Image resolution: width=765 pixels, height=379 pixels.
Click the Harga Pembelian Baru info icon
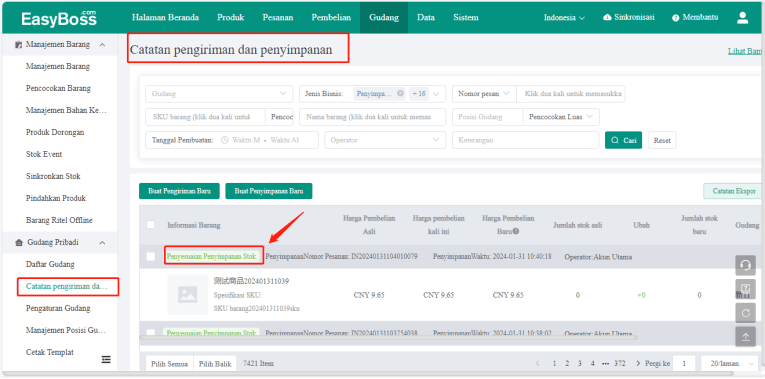pyautogui.click(x=515, y=231)
